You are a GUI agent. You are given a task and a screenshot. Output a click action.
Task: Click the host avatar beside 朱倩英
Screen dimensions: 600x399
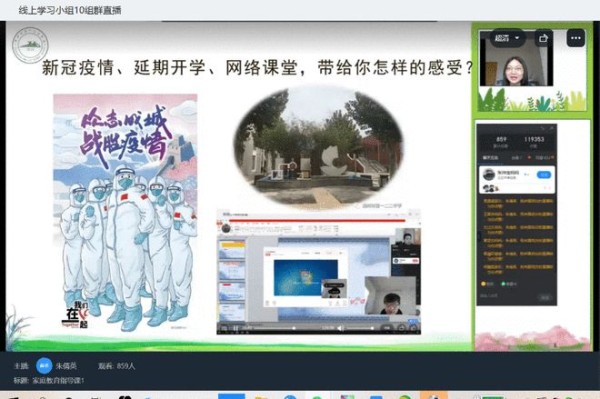coord(44,366)
